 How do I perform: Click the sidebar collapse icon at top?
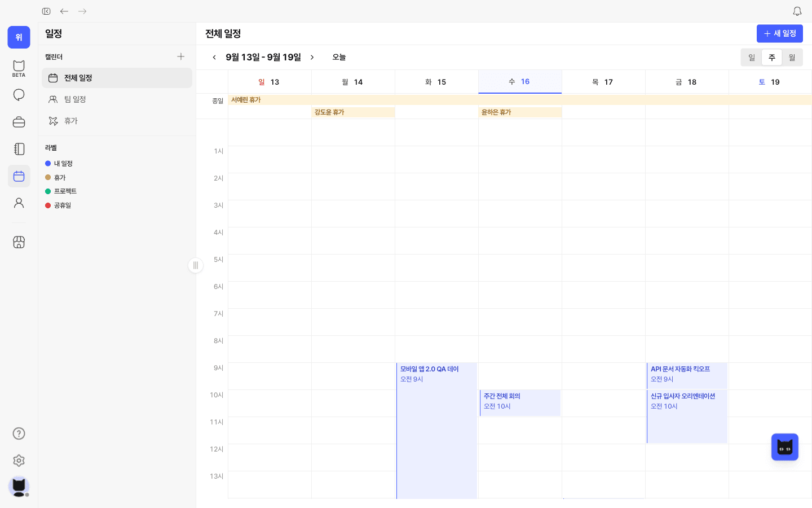(46, 11)
